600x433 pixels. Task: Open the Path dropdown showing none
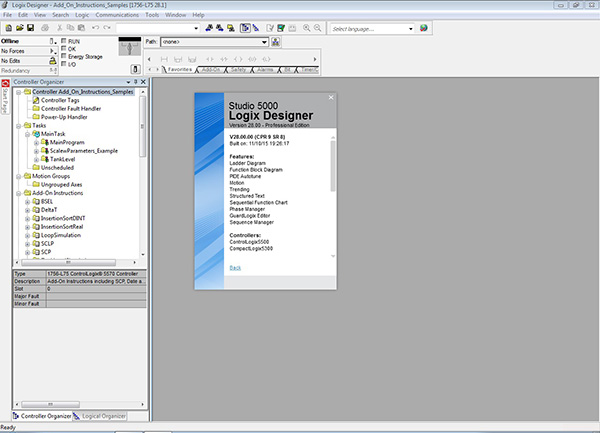click(x=264, y=42)
